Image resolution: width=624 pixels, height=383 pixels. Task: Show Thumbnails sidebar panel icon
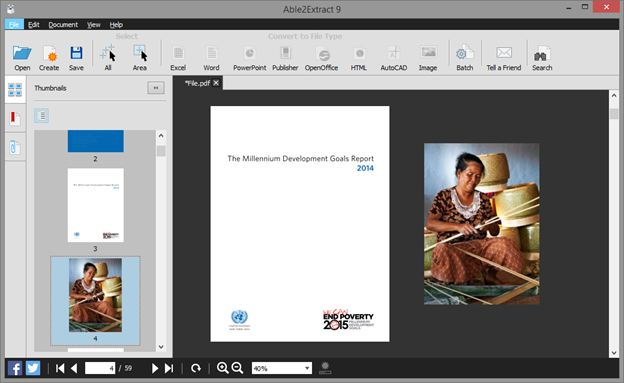coord(15,90)
